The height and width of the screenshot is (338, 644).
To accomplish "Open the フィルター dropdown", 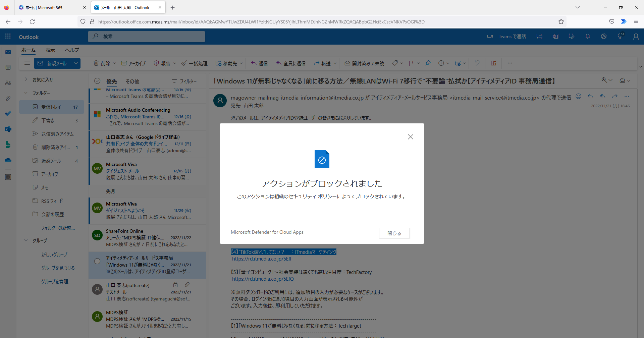I will pyautogui.click(x=184, y=81).
